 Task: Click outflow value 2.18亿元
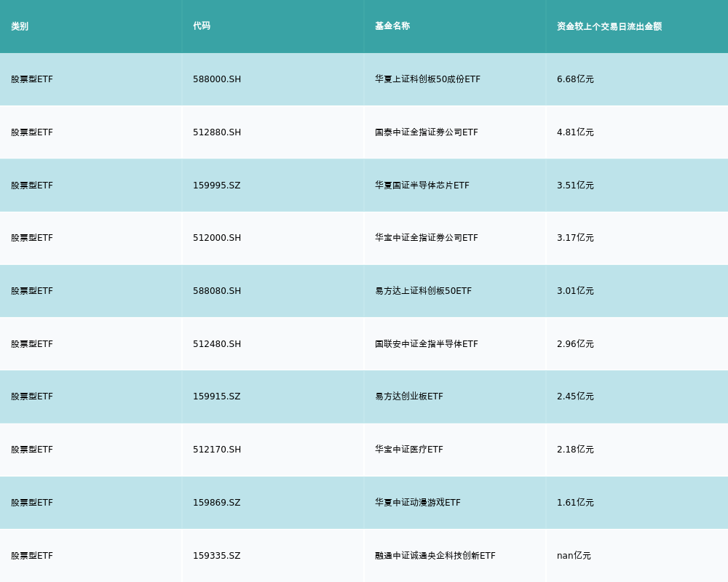575,450
